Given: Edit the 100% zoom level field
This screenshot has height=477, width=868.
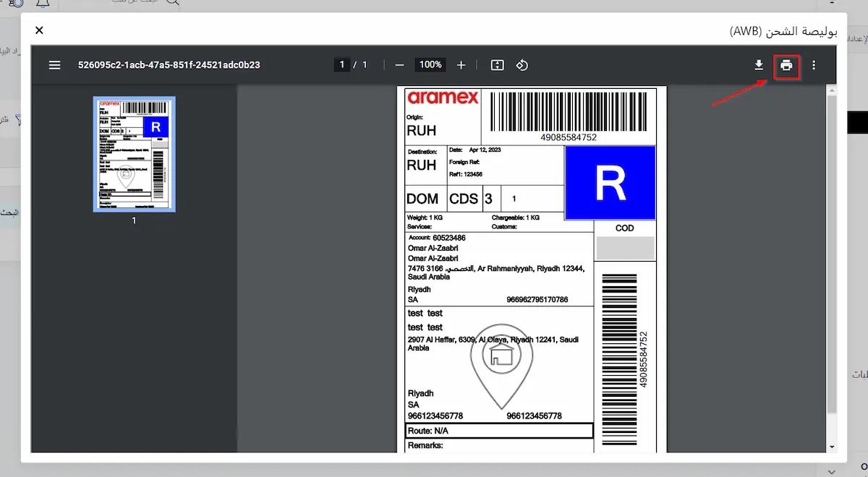Looking at the screenshot, I should [430, 65].
